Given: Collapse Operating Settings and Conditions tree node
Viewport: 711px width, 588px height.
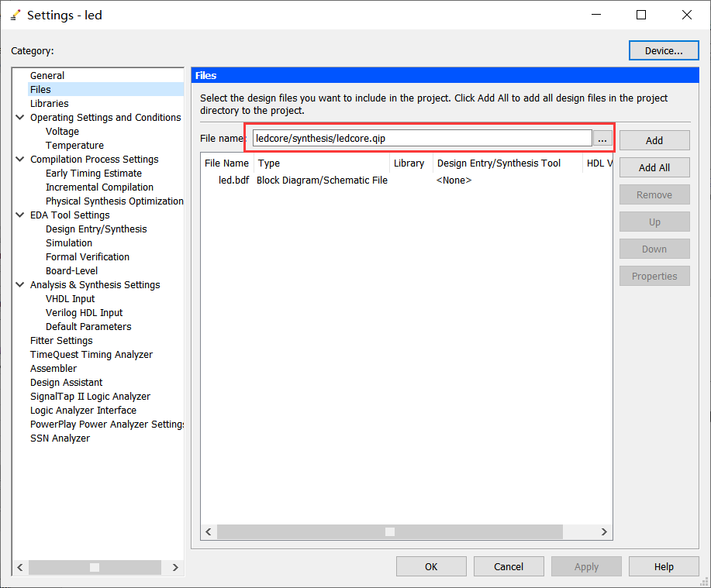Looking at the screenshot, I should (20, 118).
